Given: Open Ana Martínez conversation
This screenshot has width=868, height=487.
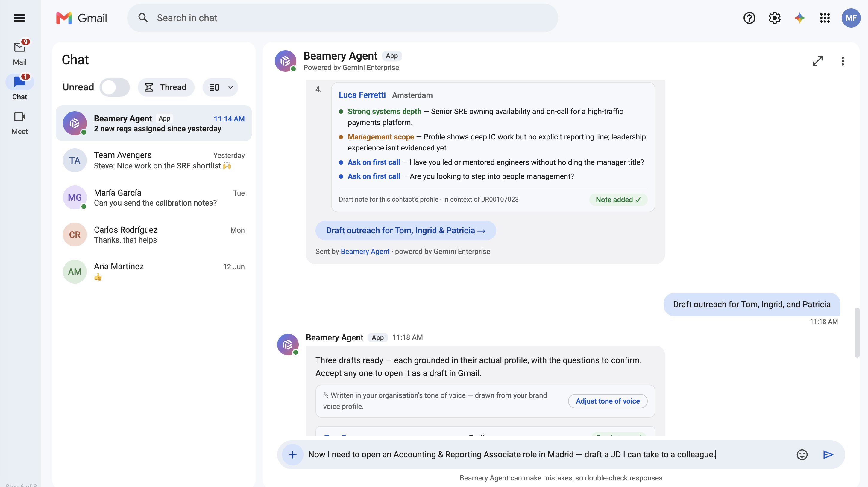Looking at the screenshot, I should click(x=154, y=271).
